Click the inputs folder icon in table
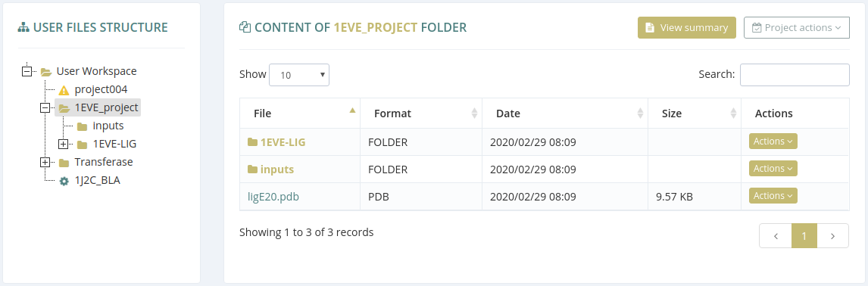 coord(252,169)
